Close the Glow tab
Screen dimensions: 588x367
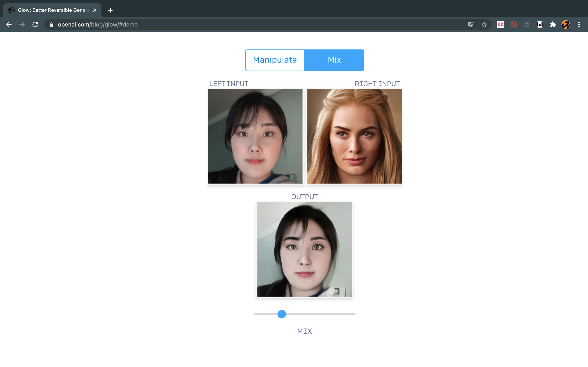pyautogui.click(x=95, y=10)
